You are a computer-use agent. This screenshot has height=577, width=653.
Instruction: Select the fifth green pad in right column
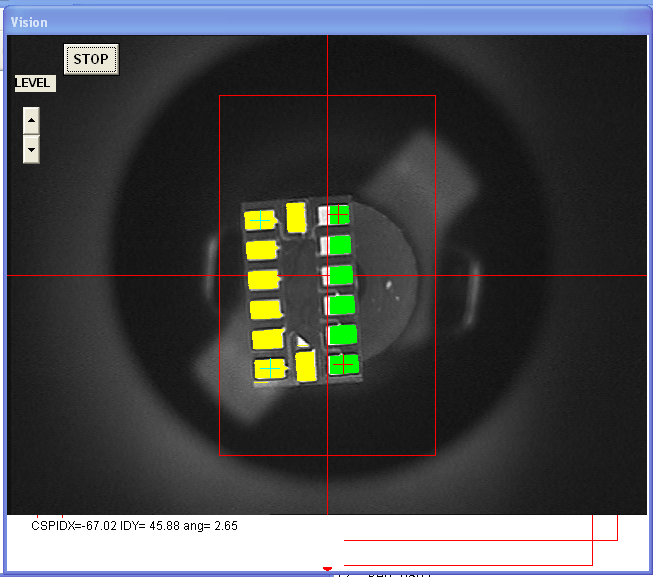point(342,334)
